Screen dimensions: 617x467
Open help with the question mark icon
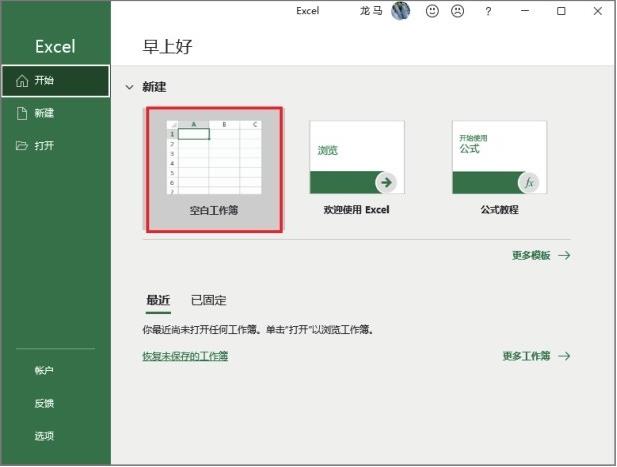488,11
